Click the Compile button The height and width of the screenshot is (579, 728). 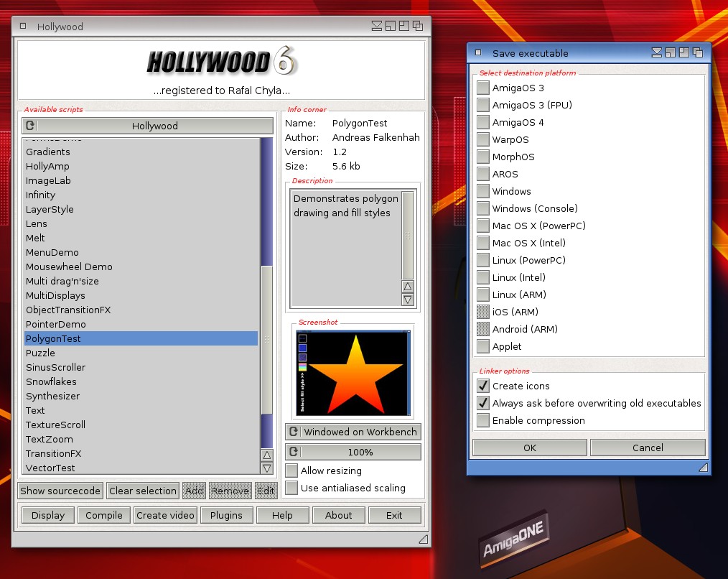point(104,515)
